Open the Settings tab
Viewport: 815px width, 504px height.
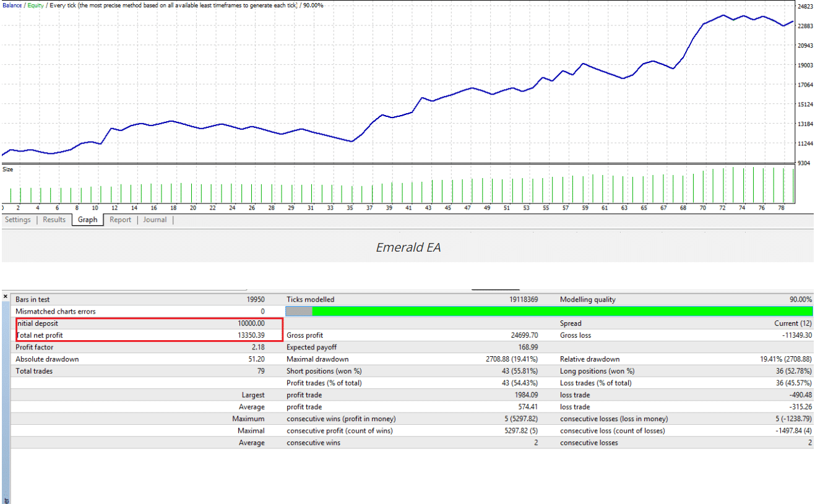pos(18,220)
